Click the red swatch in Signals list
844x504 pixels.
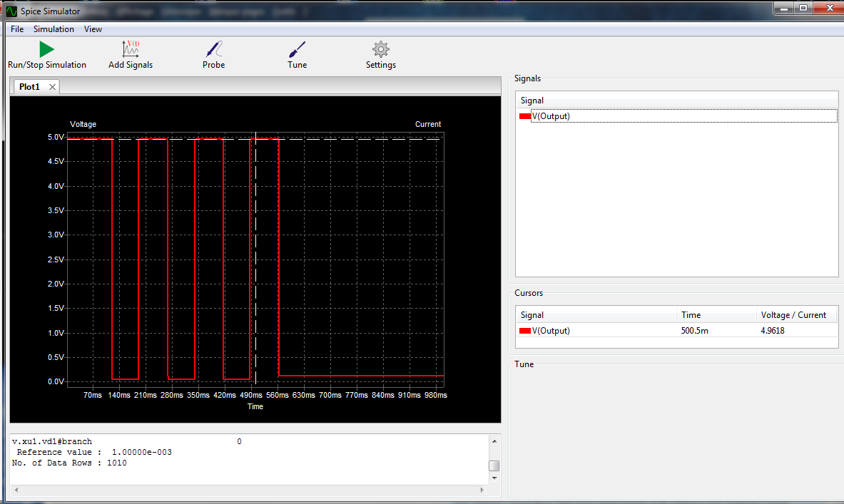click(525, 116)
